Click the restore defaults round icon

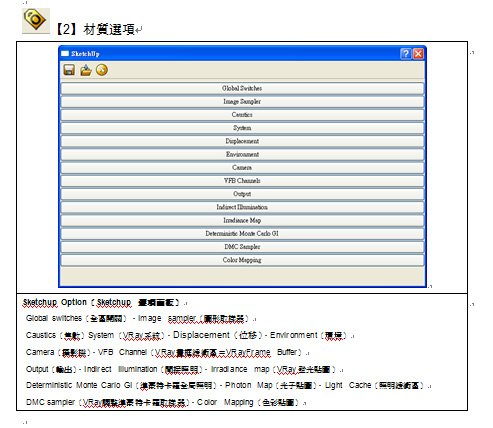(x=102, y=70)
